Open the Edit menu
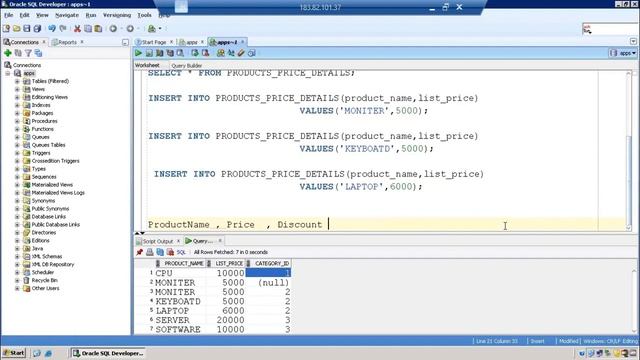 pos(24,15)
